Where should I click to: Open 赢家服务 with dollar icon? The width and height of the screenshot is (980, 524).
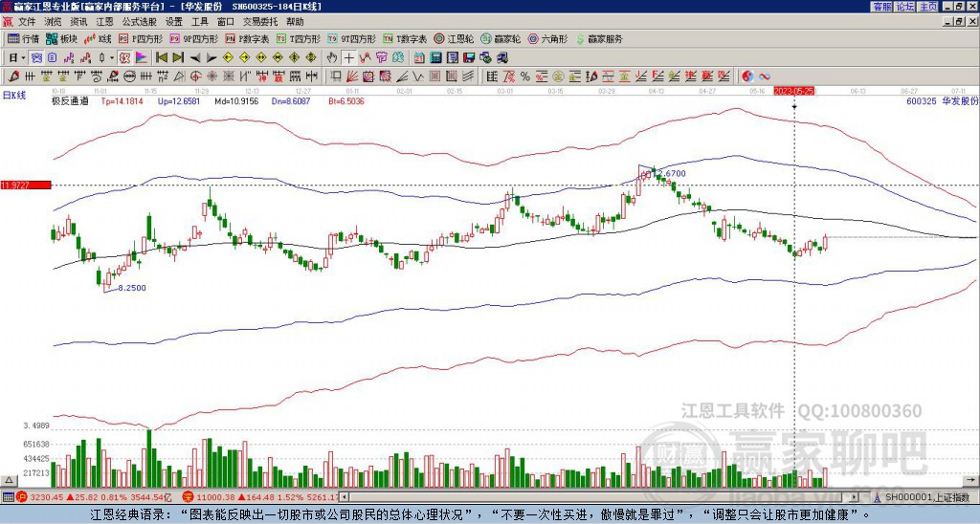tap(599, 38)
